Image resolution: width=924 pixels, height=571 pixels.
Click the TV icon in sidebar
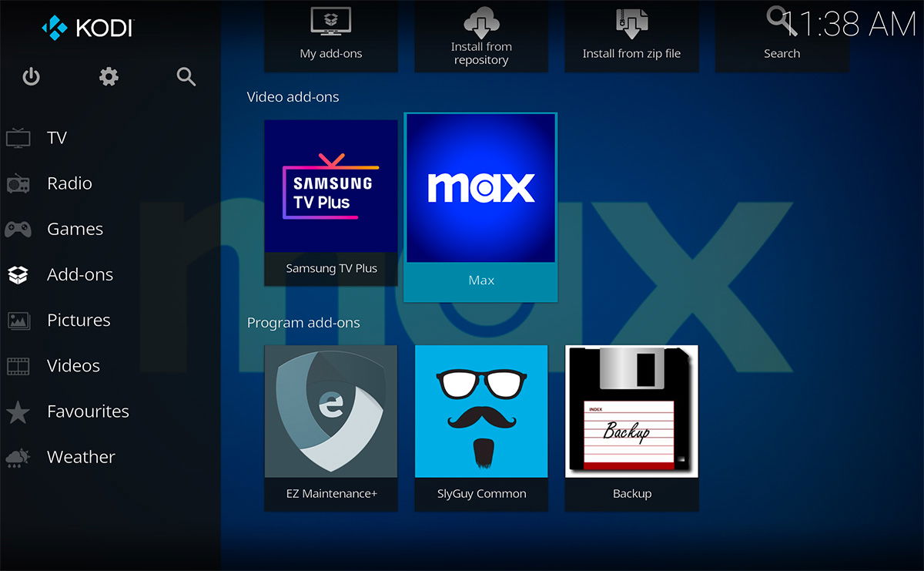point(18,138)
